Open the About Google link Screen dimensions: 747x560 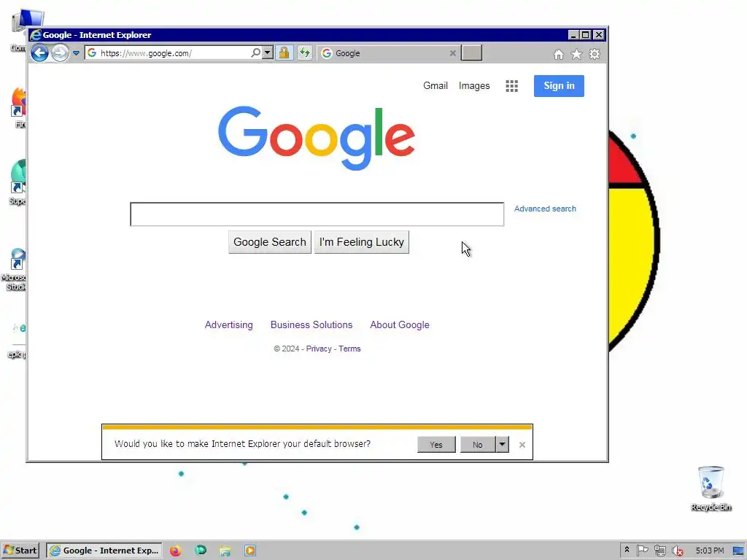400,324
